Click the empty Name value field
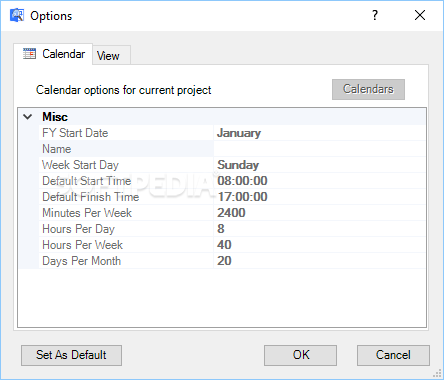The height and width of the screenshot is (380, 444). (x=319, y=149)
